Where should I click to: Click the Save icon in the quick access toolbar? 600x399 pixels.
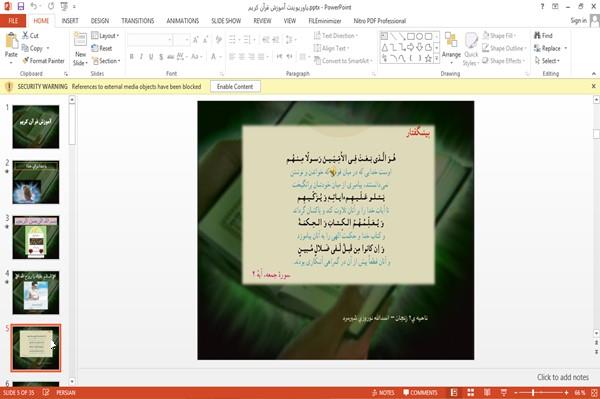(21, 6)
